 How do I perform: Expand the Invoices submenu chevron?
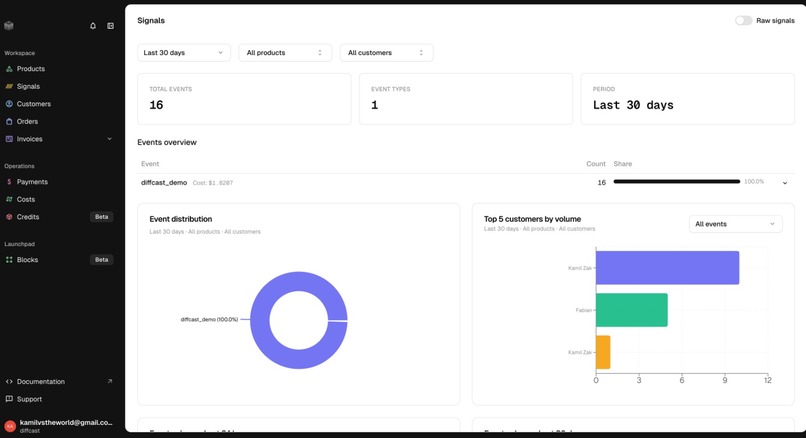(x=109, y=139)
